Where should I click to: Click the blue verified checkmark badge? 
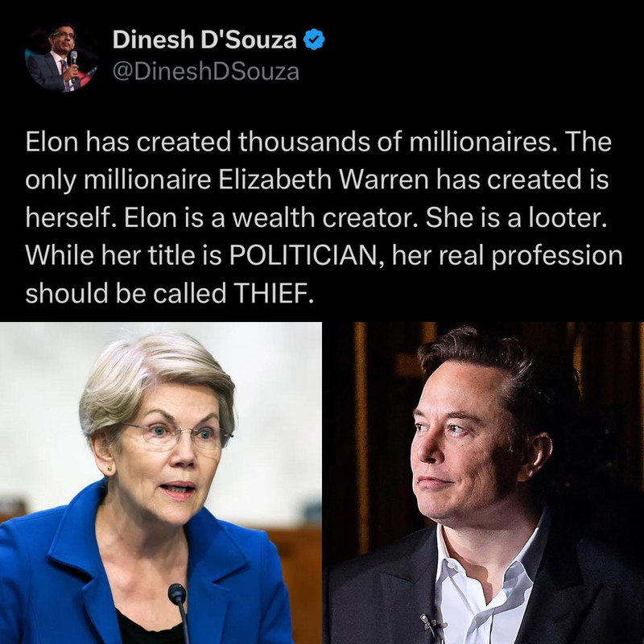click(x=314, y=39)
